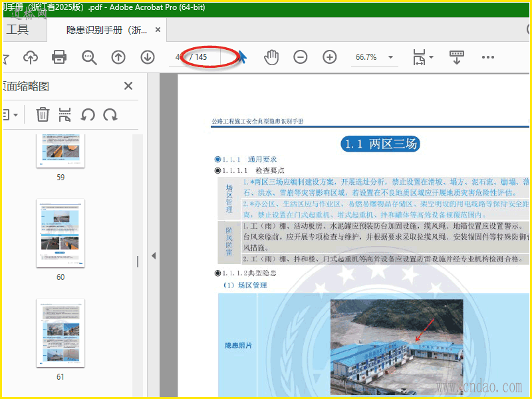
Task: Open the find text magnifier tool
Action: (89, 57)
